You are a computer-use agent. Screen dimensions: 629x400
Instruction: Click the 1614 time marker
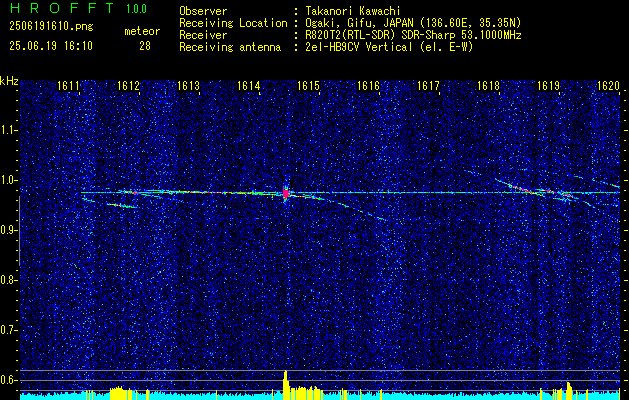248,86
